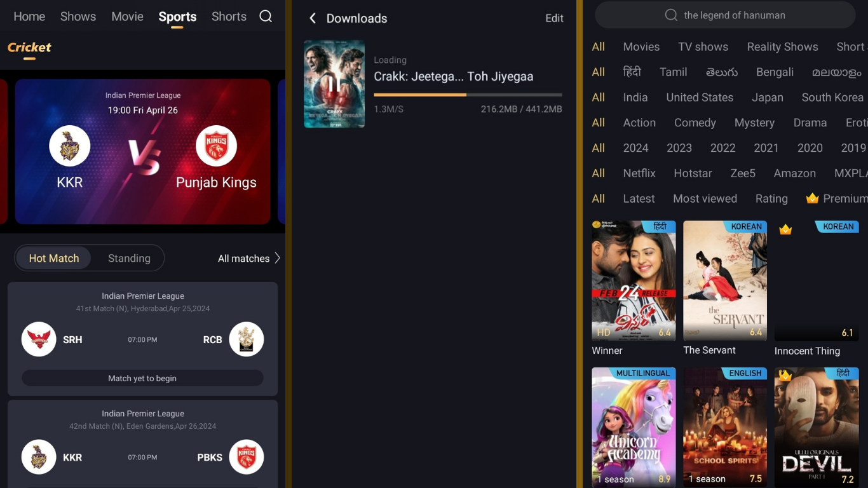The image size is (868, 488).
Task: Open the Unicorn Academy poster
Action: [x=634, y=427]
